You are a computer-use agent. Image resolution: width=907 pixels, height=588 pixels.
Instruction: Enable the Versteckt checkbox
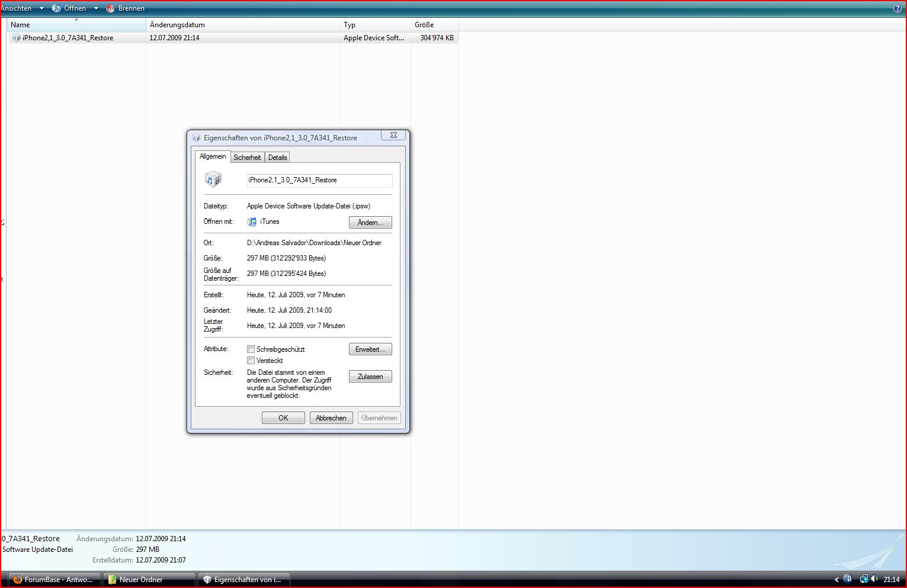click(x=251, y=361)
